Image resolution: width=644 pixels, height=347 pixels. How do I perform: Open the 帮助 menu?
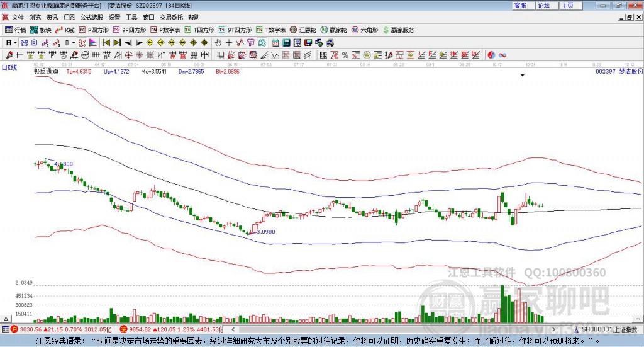(x=194, y=17)
